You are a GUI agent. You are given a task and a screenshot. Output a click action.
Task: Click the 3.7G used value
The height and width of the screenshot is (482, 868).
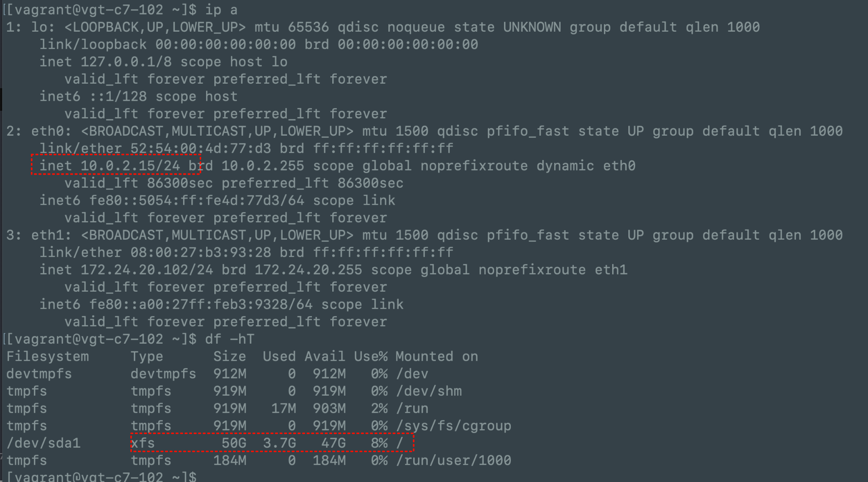tap(279, 443)
